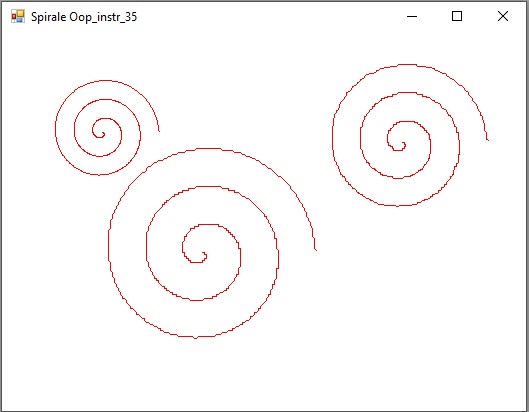
Task: Click the leftmost edge of the small spiral
Action: pyautogui.click(x=56, y=128)
